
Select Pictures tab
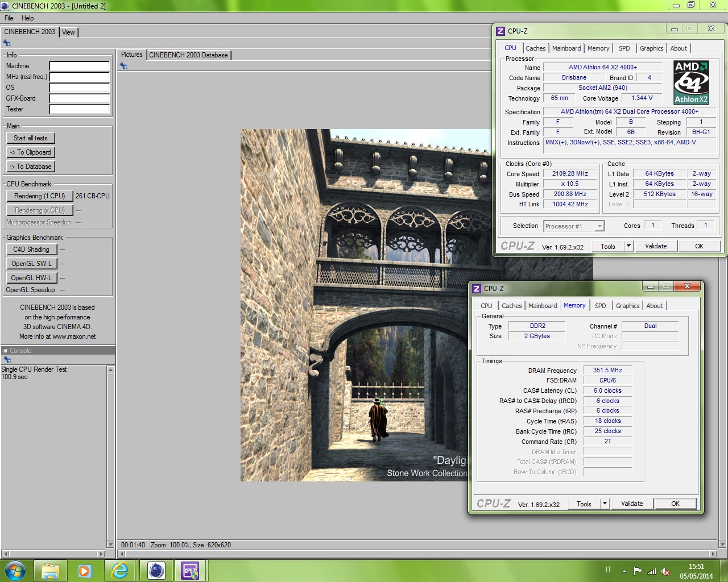131,55
